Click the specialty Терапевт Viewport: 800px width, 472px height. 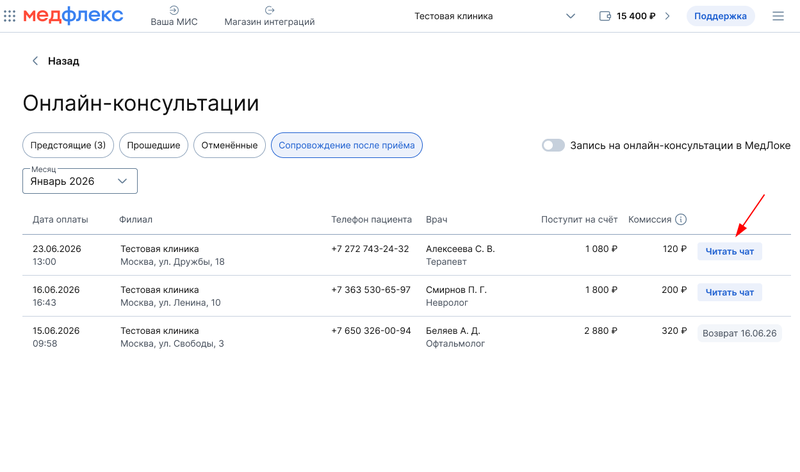pos(446,262)
